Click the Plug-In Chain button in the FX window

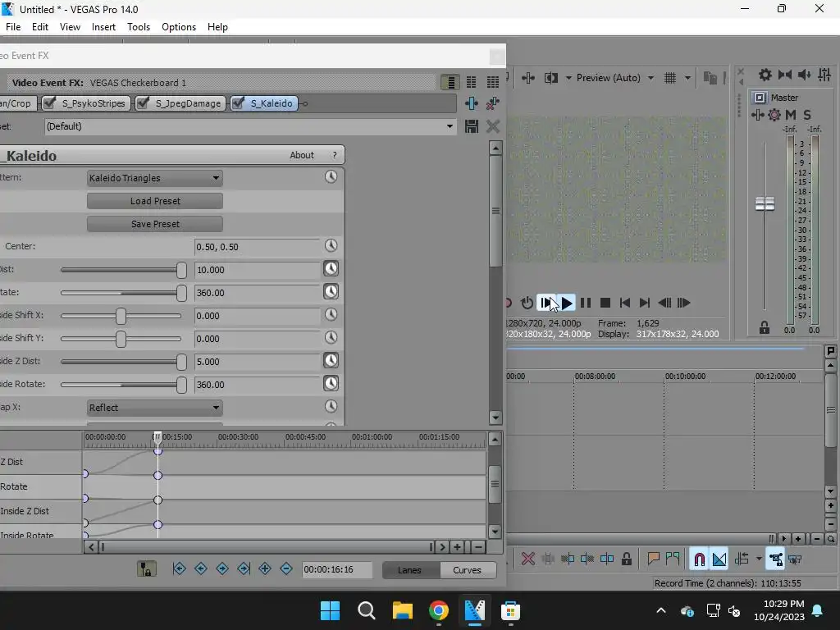coord(472,103)
